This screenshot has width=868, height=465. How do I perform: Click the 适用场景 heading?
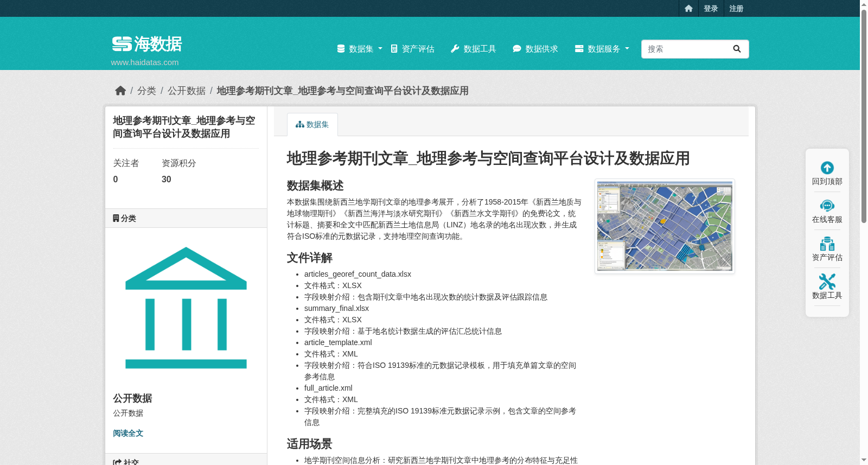310,444
